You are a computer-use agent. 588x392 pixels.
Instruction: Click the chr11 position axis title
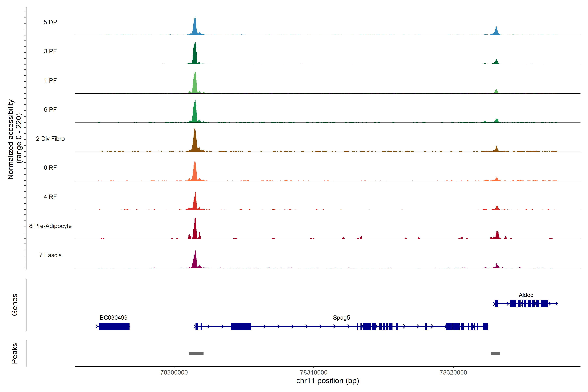pos(327,381)
